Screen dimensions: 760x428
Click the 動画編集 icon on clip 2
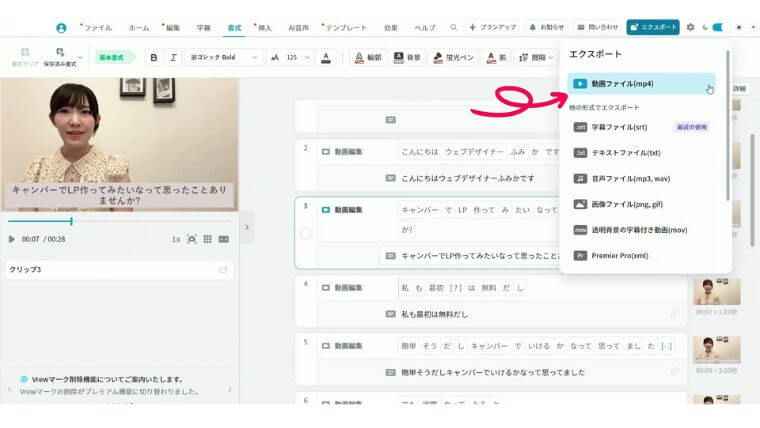326,152
